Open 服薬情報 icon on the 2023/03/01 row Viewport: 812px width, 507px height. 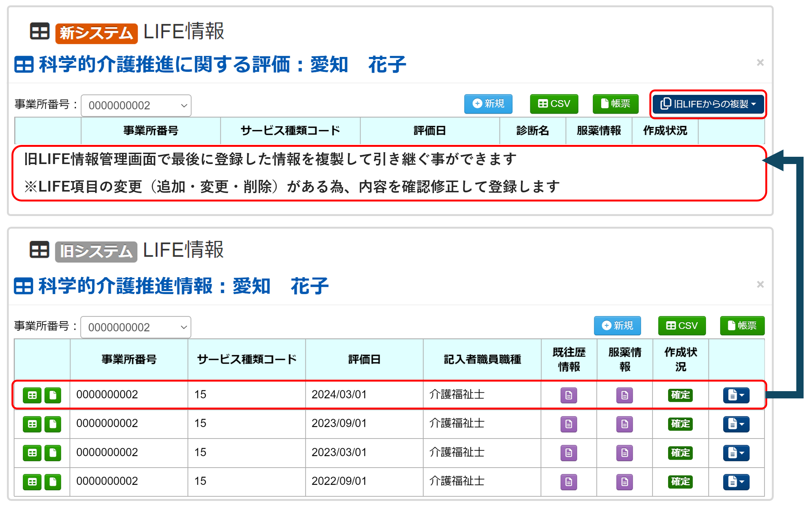(624, 453)
